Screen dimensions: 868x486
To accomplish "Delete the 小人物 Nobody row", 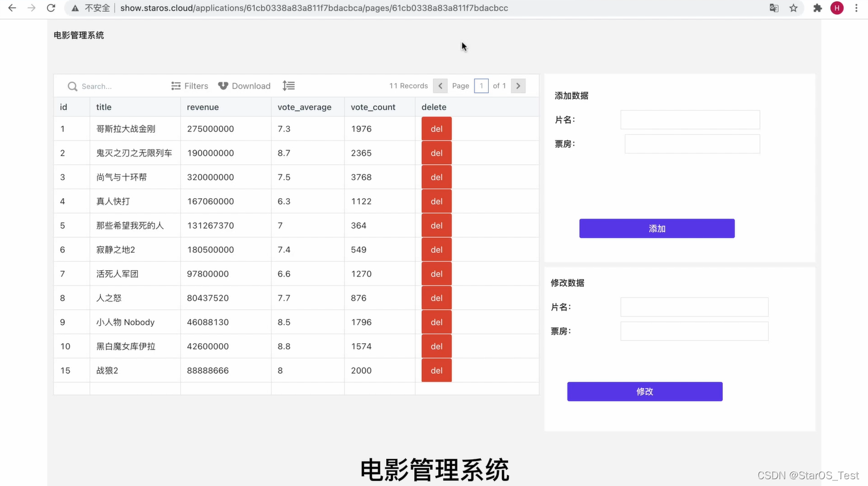I will click(437, 322).
